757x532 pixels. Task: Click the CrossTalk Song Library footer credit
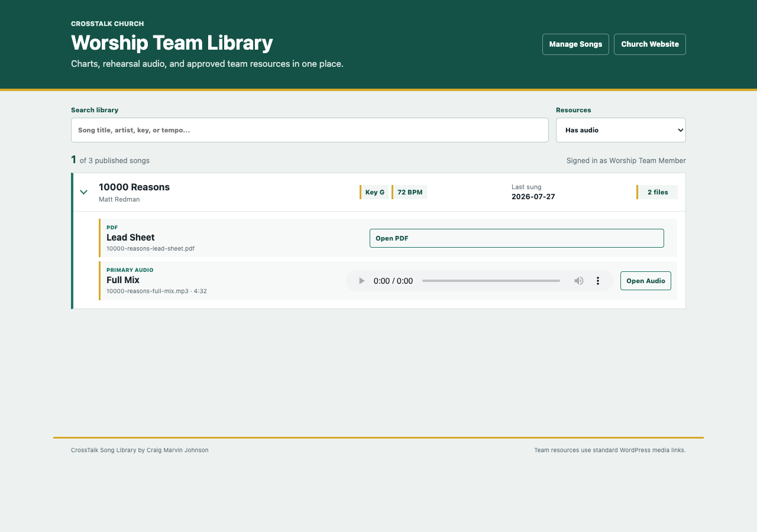point(140,450)
